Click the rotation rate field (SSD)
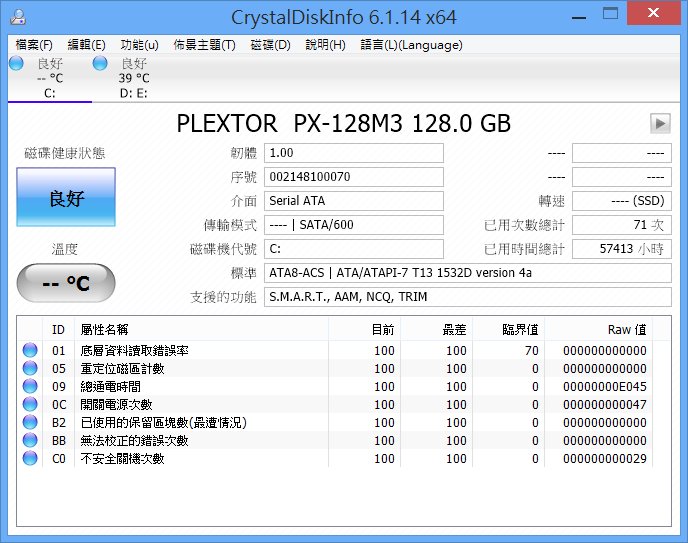688x543 pixels. [x=622, y=201]
